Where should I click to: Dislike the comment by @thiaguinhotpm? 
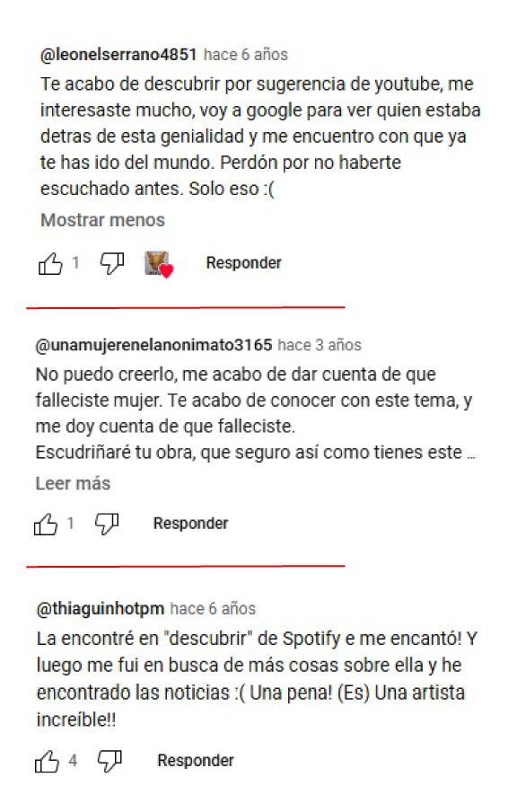[x=110, y=762]
